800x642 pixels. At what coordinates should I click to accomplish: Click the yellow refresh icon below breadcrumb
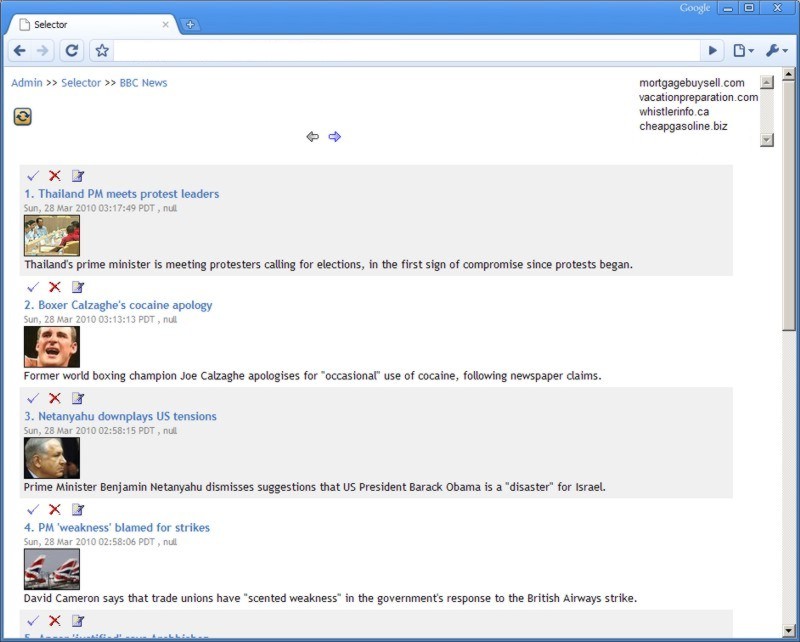[x=22, y=117]
